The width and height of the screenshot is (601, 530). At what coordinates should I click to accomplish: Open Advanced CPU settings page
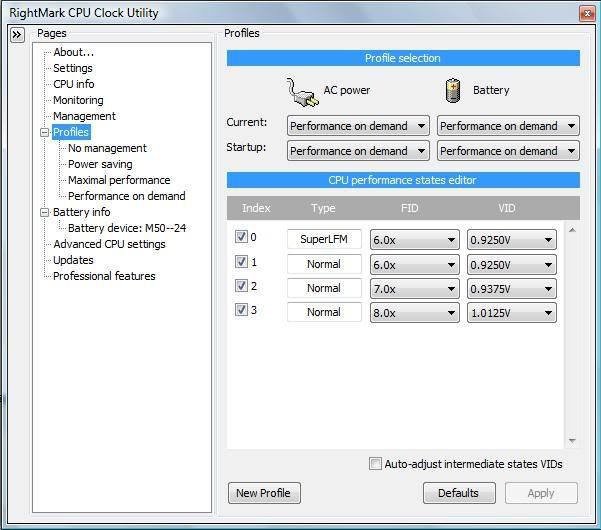(x=109, y=244)
